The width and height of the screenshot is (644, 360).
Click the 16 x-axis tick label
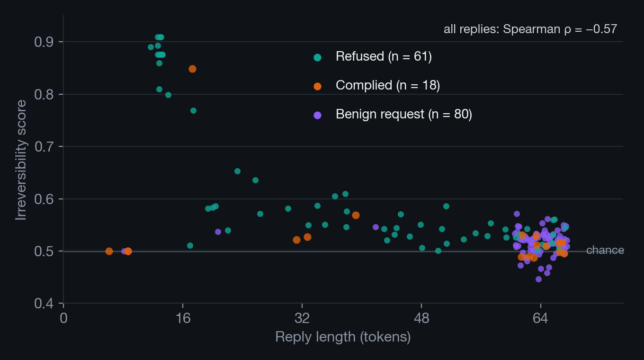pyautogui.click(x=183, y=318)
